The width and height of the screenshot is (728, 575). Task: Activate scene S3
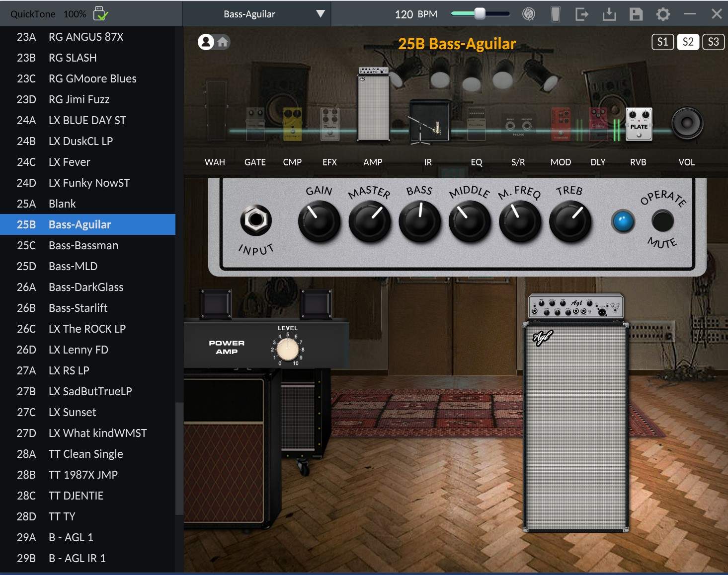714,42
